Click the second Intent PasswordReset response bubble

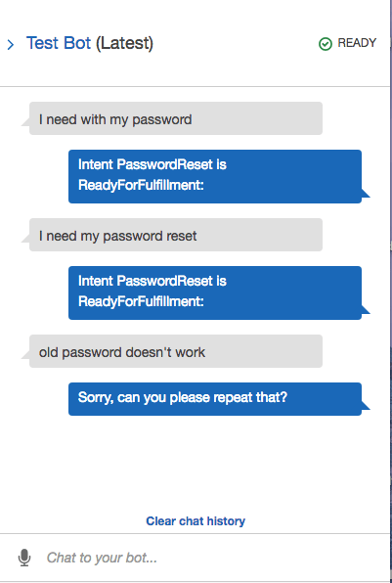coord(215,292)
